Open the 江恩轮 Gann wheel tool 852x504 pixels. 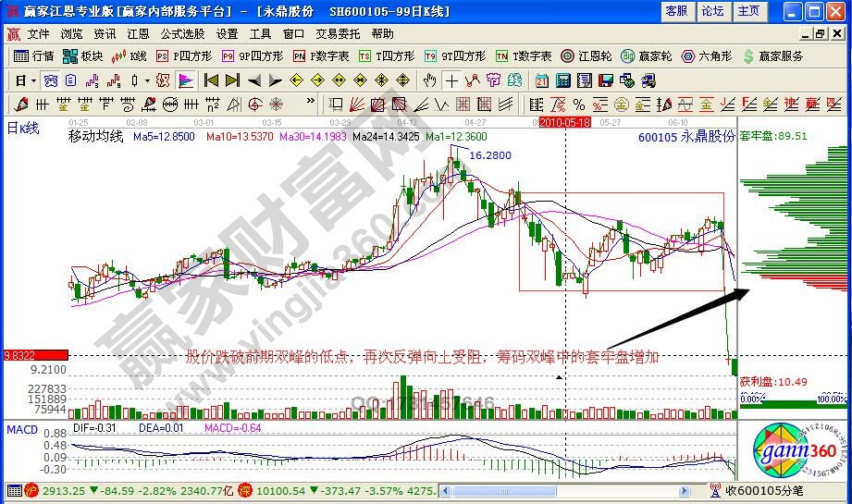tap(587, 55)
